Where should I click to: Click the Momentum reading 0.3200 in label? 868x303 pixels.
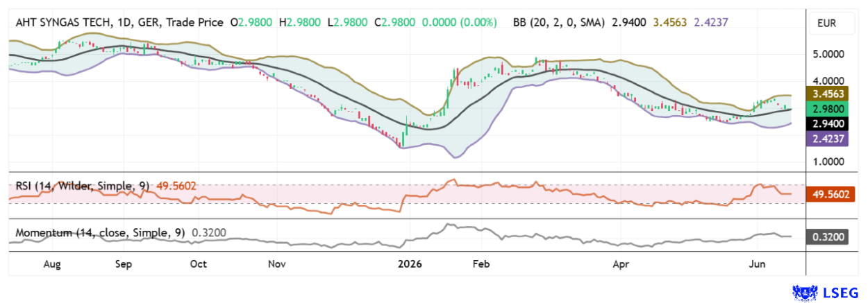click(x=208, y=234)
